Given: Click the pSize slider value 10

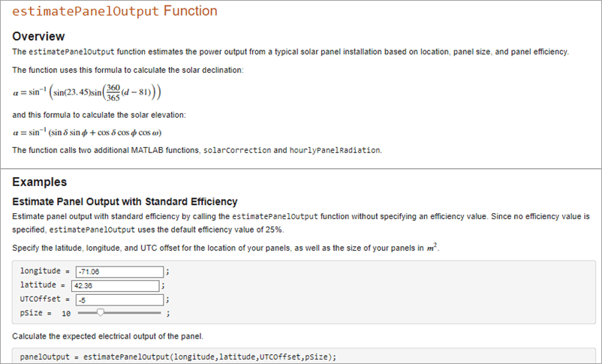Looking at the screenshot, I should coord(66,314).
